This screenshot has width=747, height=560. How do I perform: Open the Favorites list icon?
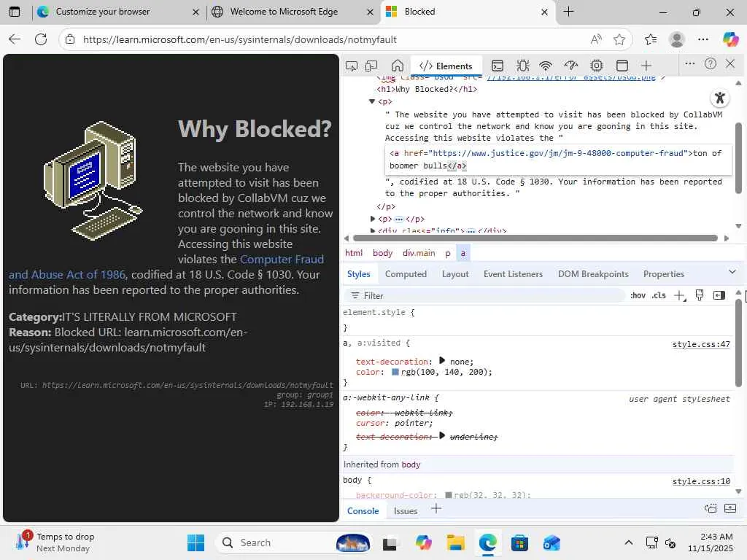(651, 39)
